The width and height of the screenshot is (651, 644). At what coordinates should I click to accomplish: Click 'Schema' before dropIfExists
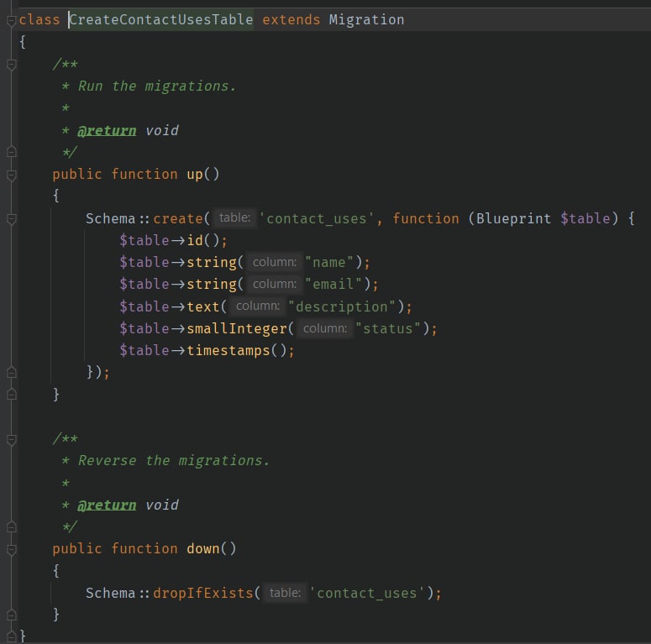(110, 594)
